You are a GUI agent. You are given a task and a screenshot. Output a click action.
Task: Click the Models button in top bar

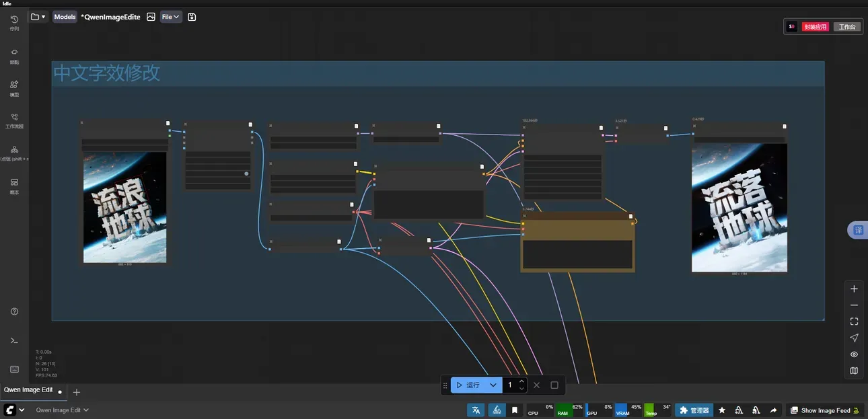coord(65,17)
